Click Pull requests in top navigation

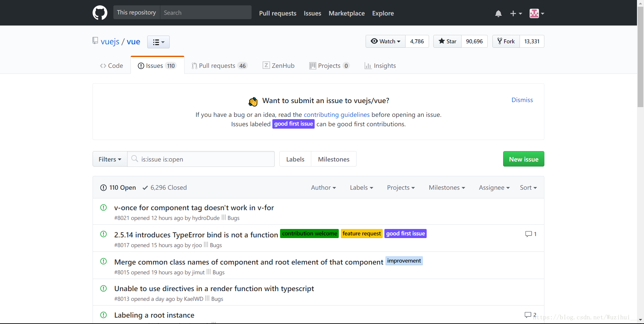coord(278,13)
